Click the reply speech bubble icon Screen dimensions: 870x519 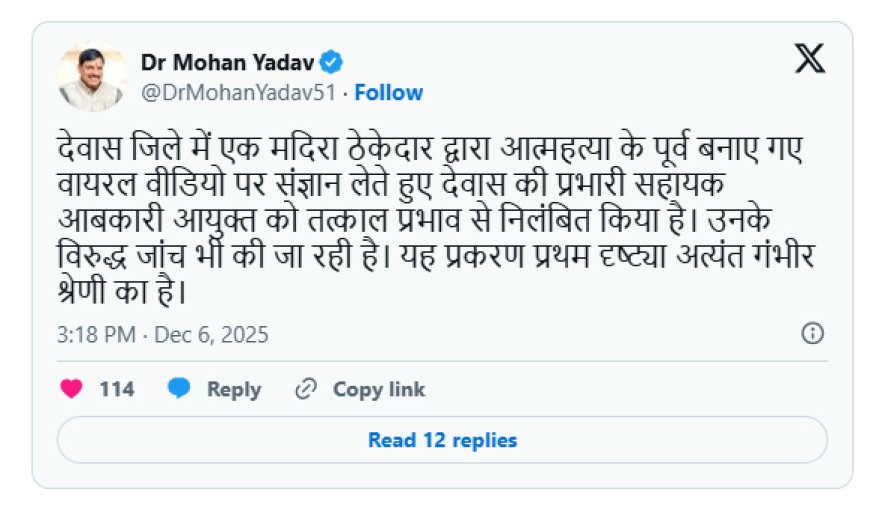tap(180, 389)
